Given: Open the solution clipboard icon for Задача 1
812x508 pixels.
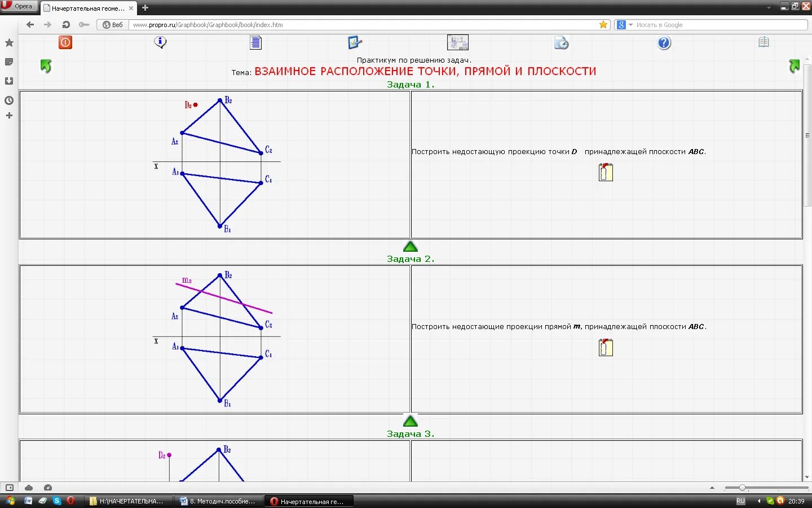Looking at the screenshot, I should pyautogui.click(x=606, y=172).
